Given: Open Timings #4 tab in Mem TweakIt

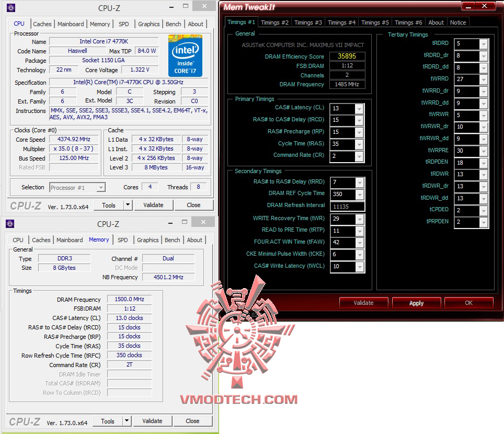Looking at the screenshot, I should pyautogui.click(x=341, y=22).
